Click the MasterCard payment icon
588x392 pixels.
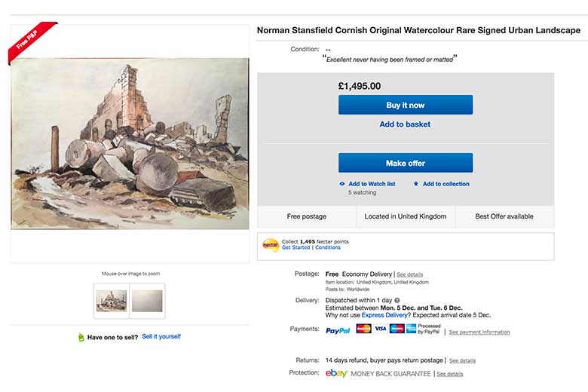pyautogui.click(x=363, y=329)
